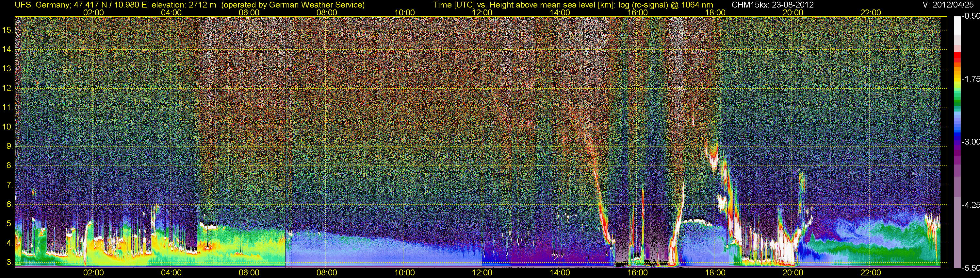Image resolution: width=980 pixels, height=278 pixels.
Task: Click the color scale value -1.75
Action: click(x=971, y=79)
